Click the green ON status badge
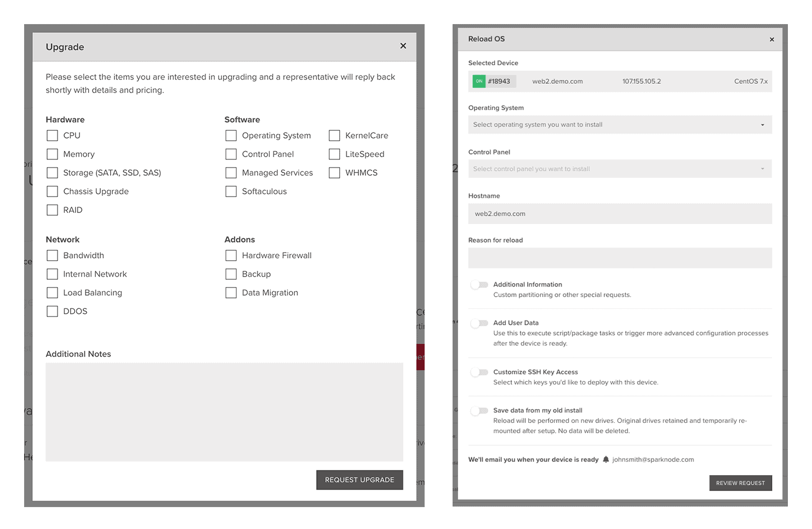Image resolution: width=812 pixels, height=529 pixels. point(479,82)
